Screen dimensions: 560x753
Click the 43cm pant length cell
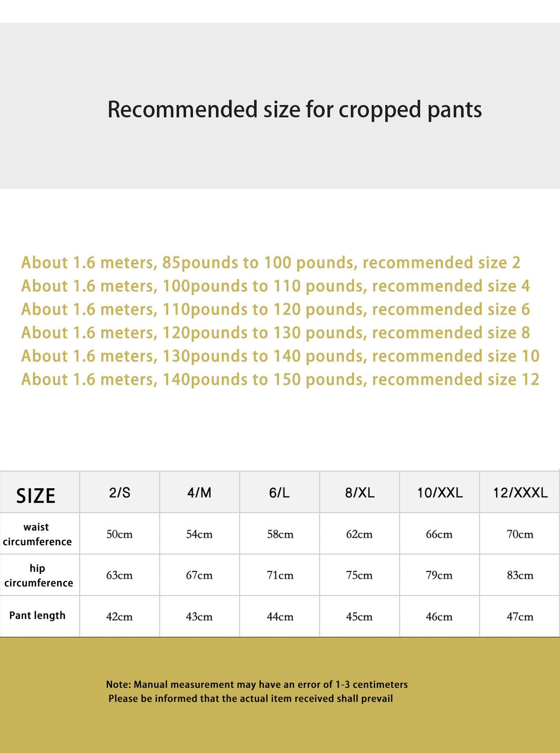point(199,617)
